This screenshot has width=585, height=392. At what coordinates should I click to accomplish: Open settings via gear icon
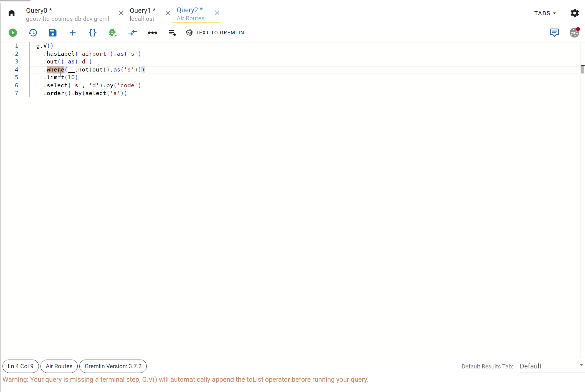574,13
